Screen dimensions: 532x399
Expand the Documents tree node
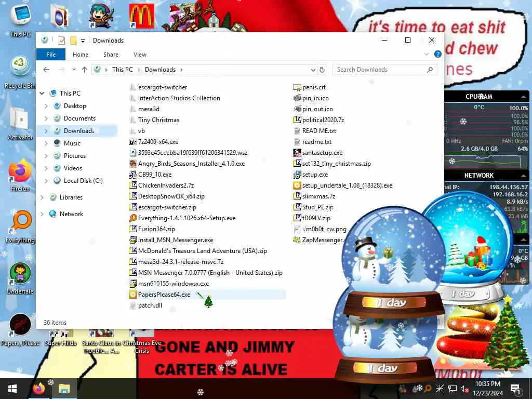46,118
